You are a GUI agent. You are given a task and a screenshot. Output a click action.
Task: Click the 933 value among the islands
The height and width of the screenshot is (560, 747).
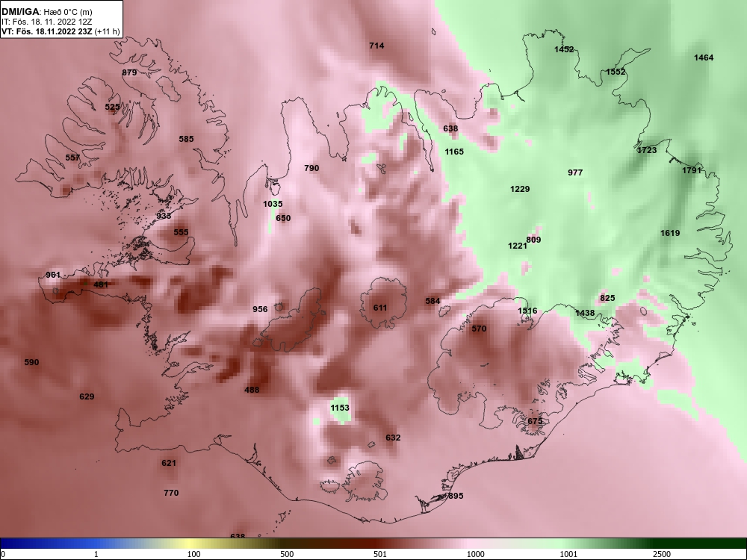click(x=164, y=216)
